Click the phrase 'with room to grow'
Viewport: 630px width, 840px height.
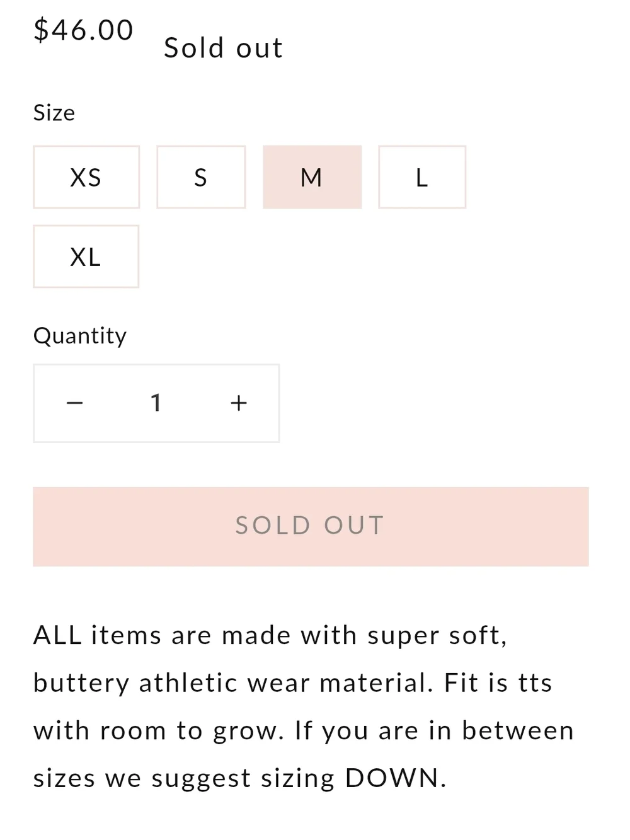click(159, 731)
